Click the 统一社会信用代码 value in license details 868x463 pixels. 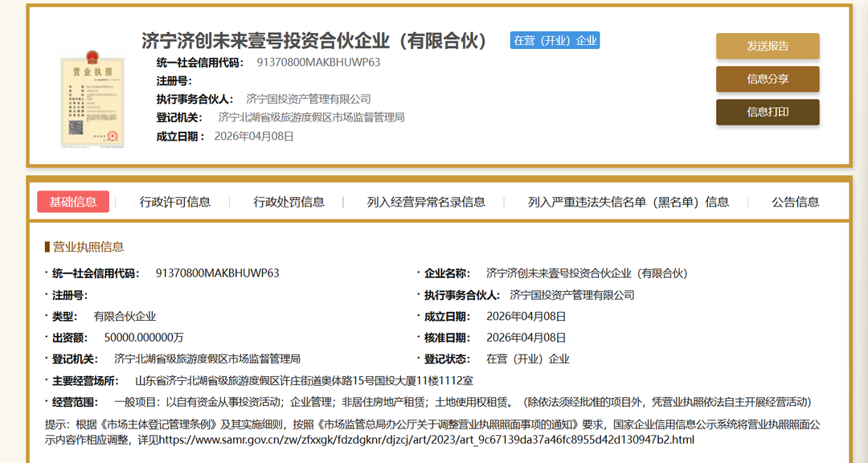[217, 273]
